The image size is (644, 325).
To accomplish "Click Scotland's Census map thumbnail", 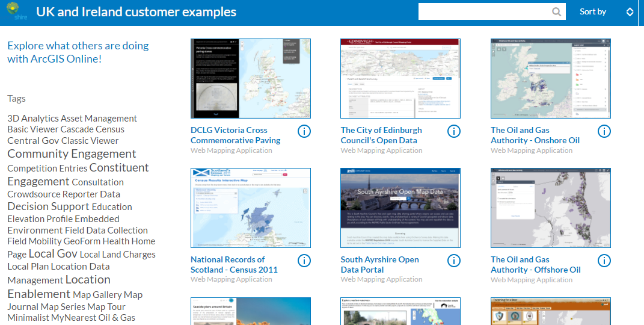I will coord(251,208).
